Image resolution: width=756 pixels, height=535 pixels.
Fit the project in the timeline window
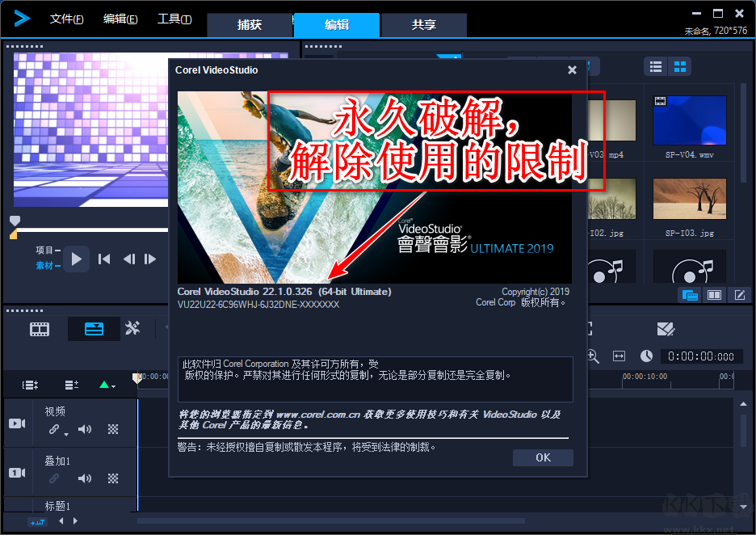pyautogui.click(x=619, y=356)
